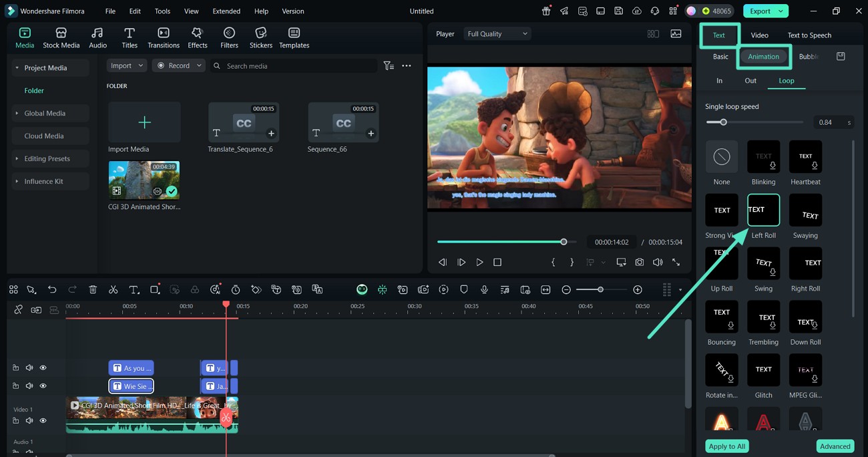868x457 pixels.
Task: Open the Full Quality player dropdown
Action: pos(497,33)
